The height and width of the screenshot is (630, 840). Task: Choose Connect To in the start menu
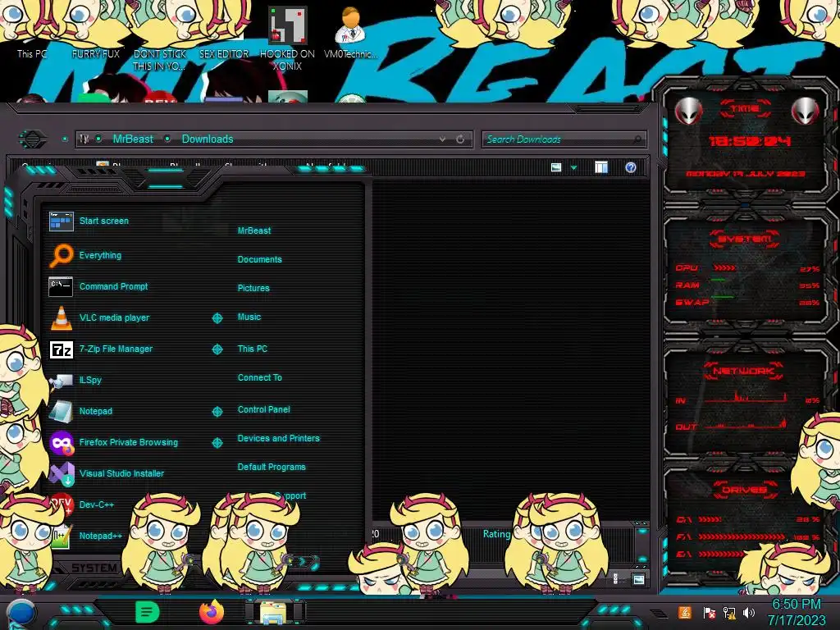259,377
